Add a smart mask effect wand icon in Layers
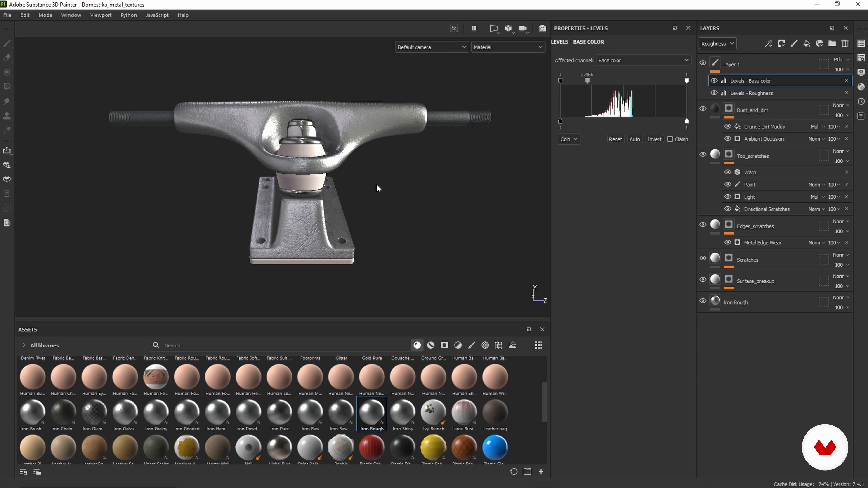The height and width of the screenshot is (488, 868). click(768, 43)
